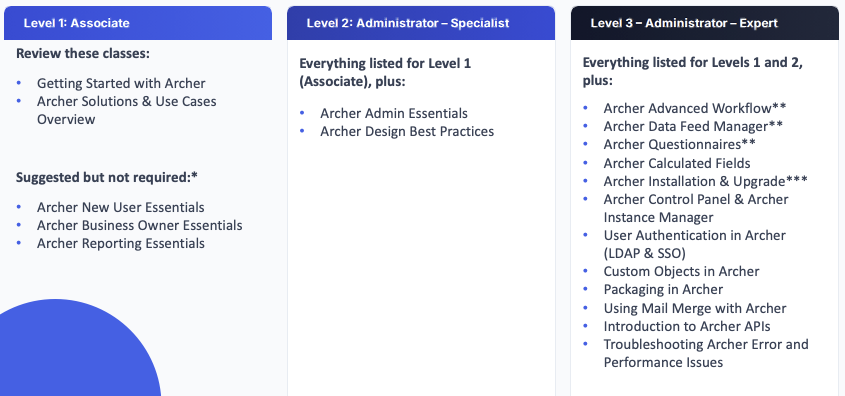Image resolution: width=845 pixels, height=396 pixels.
Task: Click Archer Business Owner Essentials item
Action: 140,225
